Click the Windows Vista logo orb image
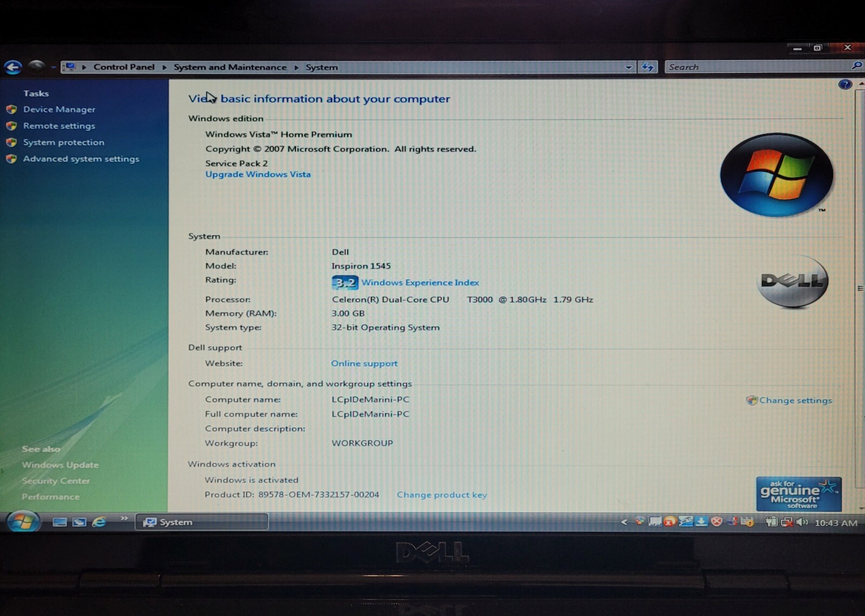Image resolution: width=865 pixels, height=616 pixels. [x=776, y=175]
